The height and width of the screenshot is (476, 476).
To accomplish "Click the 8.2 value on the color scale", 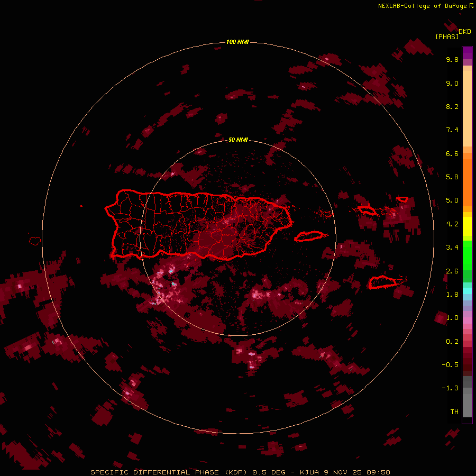I will point(452,106).
